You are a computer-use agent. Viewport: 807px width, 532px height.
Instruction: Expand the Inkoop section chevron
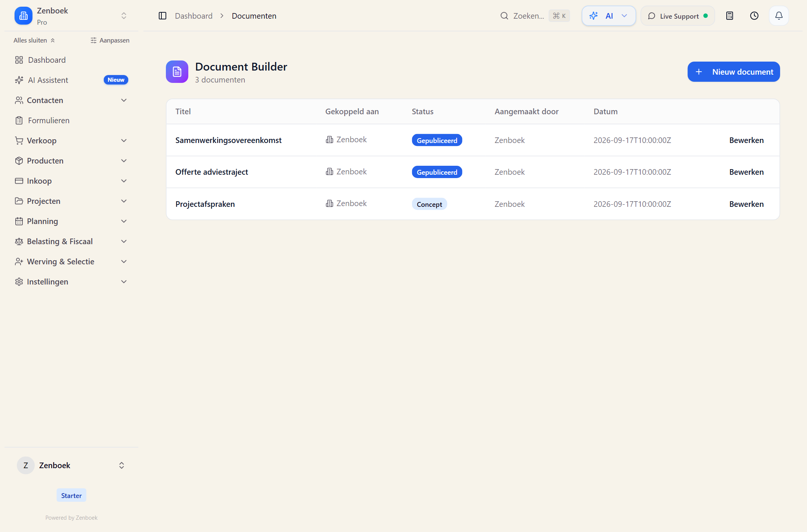pyautogui.click(x=124, y=181)
